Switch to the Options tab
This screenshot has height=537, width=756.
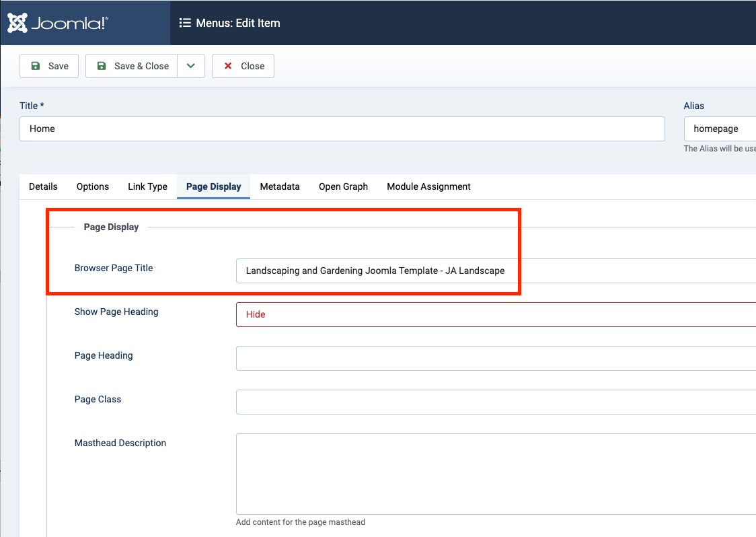tap(93, 186)
